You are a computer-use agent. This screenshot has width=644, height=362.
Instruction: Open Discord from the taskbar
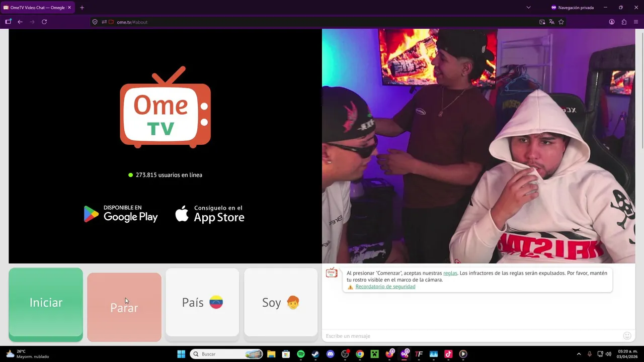330,354
